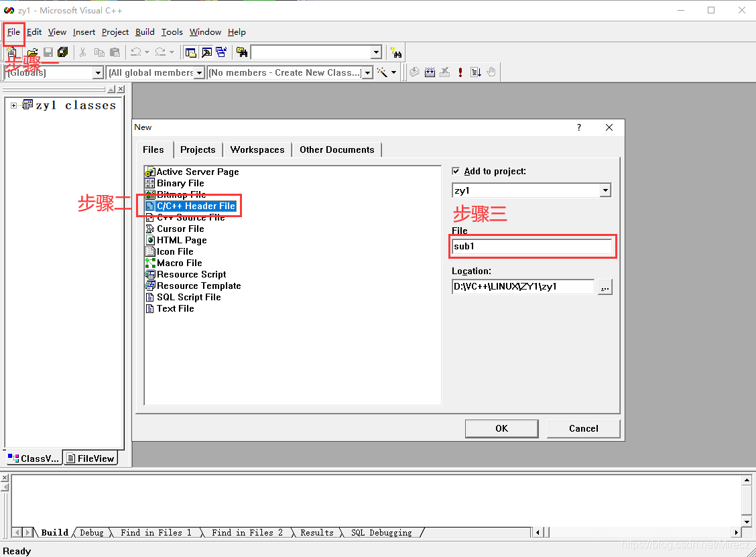Select HTML Page in list
The width and height of the screenshot is (756, 557).
(176, 240)
